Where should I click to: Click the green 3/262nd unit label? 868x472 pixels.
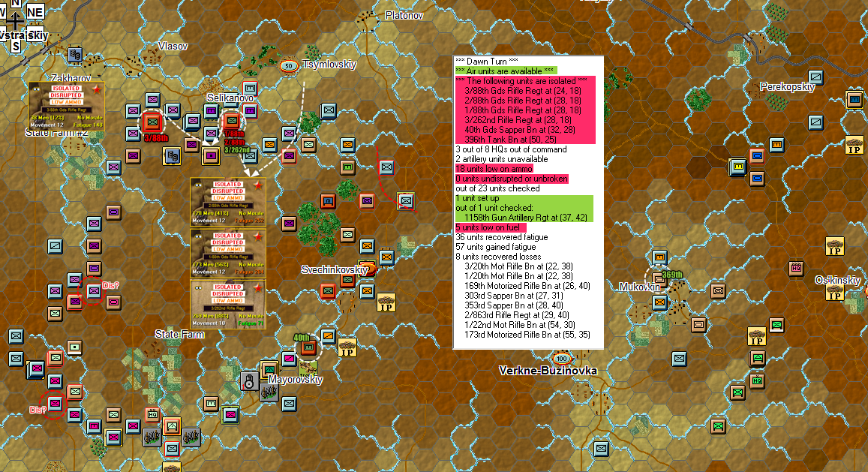click(238, 150)
